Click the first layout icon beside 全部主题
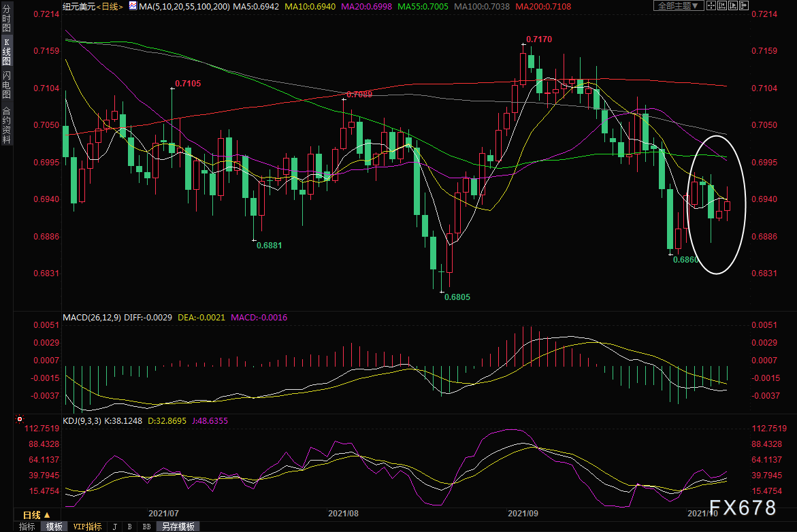 [x=711, y=6]
